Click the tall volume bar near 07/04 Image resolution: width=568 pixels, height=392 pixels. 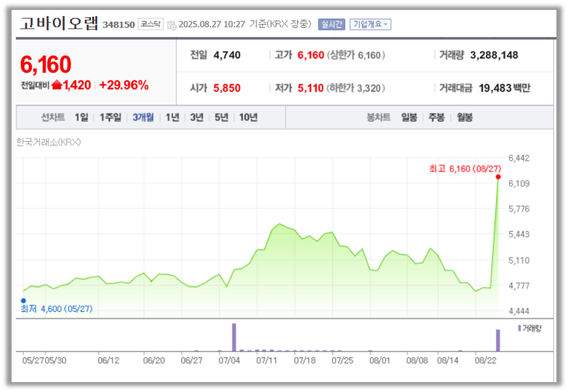(234, 337)
